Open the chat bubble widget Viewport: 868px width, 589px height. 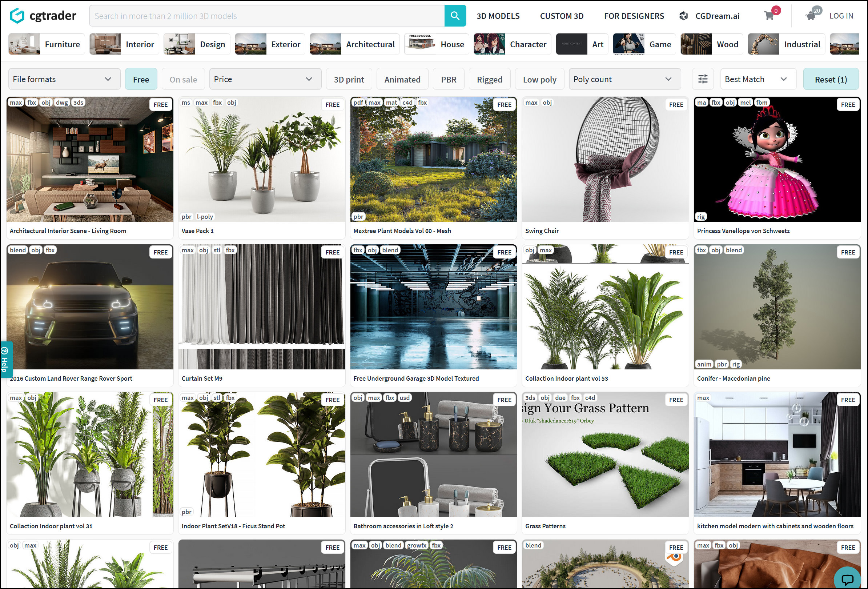(847, 578)
